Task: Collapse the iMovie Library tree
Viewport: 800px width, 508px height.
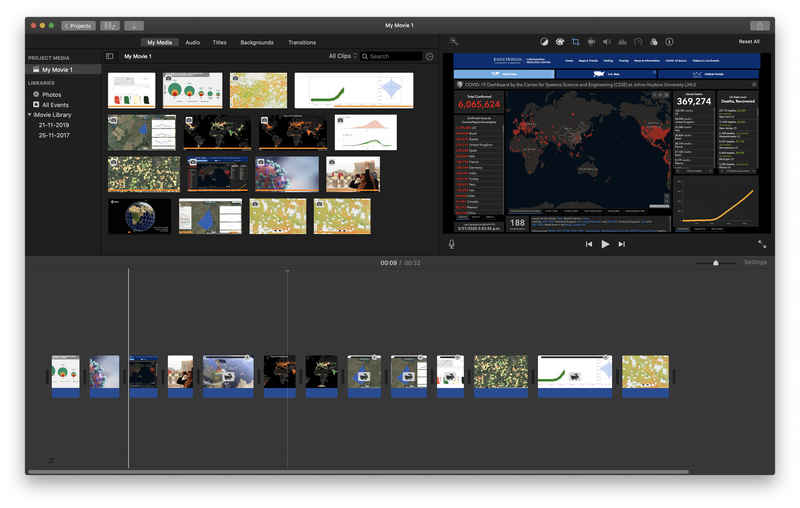Action: pyautogui.click(x=30, y=115)
